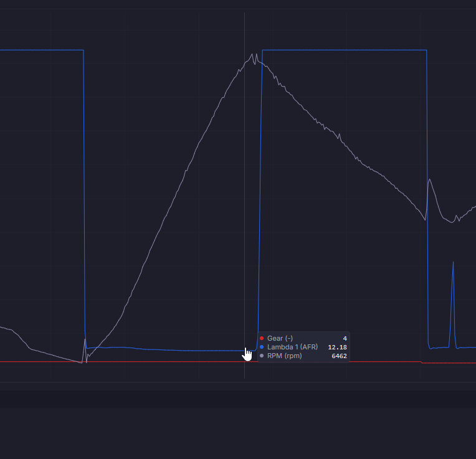Screen dimensions: 476x459
Task: Click the flat blue Lambda line along the bottom
Action: (x=171, y=350)
